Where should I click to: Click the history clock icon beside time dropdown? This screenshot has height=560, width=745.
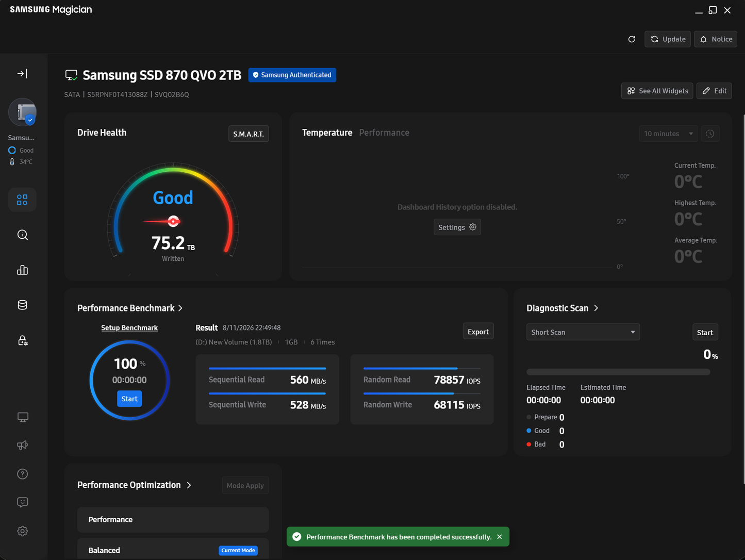tap(710, 134)
